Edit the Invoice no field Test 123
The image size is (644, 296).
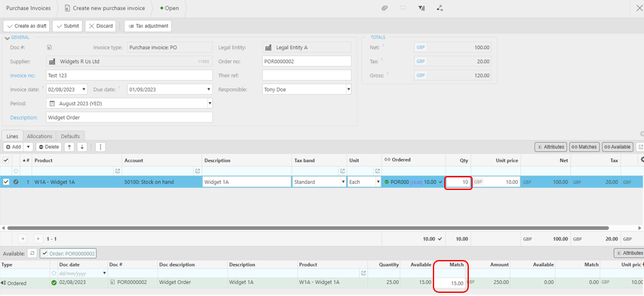129,75
